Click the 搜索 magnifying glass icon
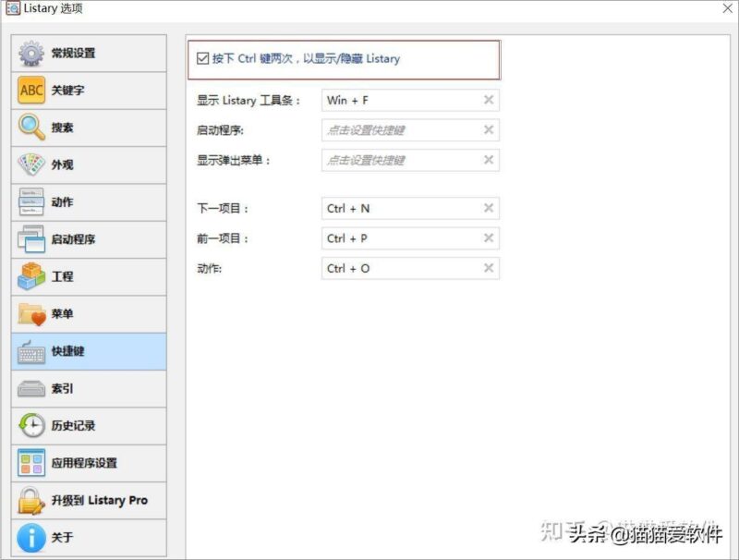The height and width of the screenshot is (560, 739). click(x=30, y=128)
